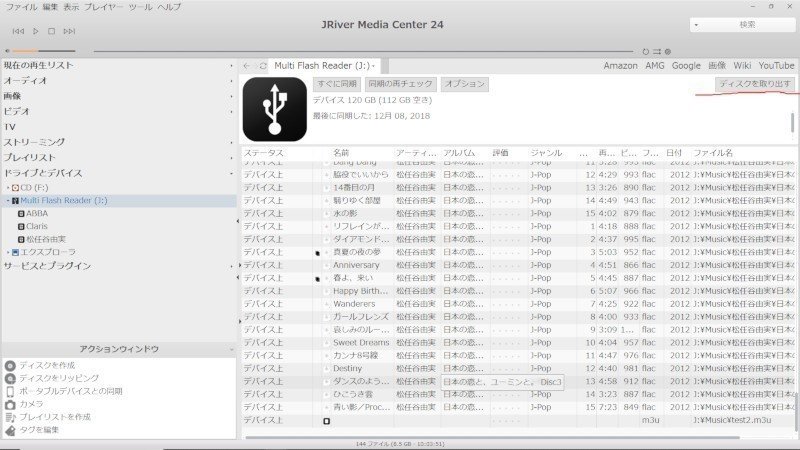Click the プレイリストを作成 icon
The image size is (800, 450).
click(x=10, y=417)
